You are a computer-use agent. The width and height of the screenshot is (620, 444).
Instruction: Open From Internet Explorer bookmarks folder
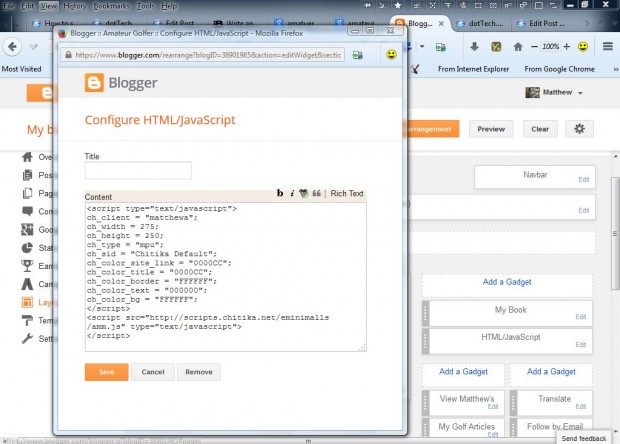tap(473, 69)
